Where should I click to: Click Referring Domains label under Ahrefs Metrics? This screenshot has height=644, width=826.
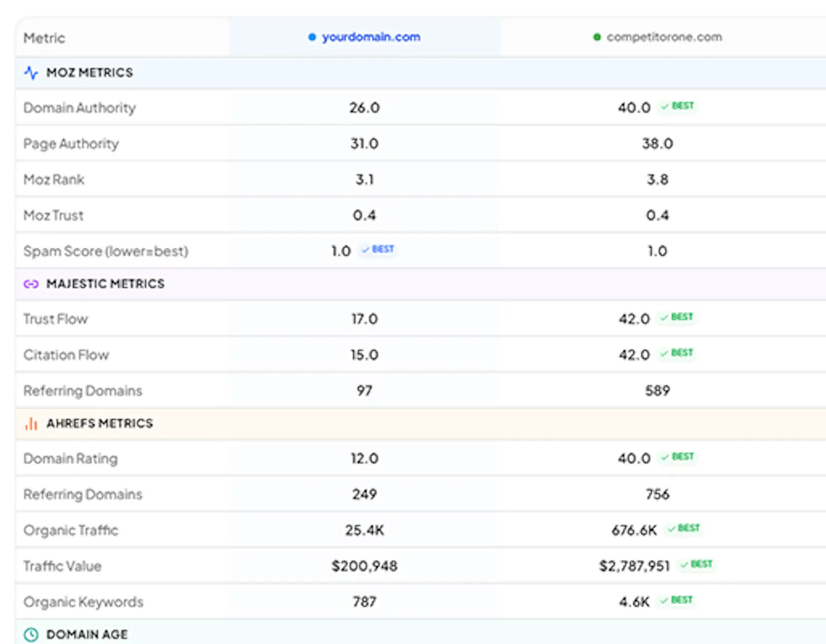coord(83,495)
